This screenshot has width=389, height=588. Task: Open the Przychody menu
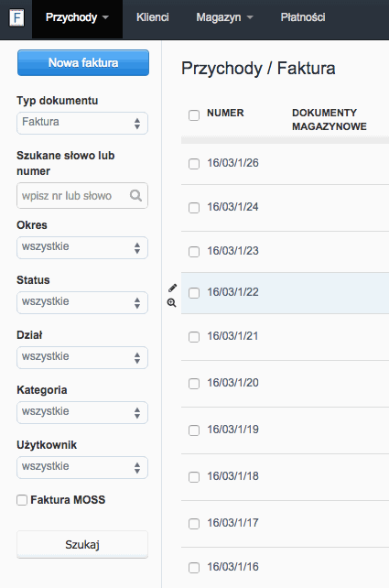point(77,18)
